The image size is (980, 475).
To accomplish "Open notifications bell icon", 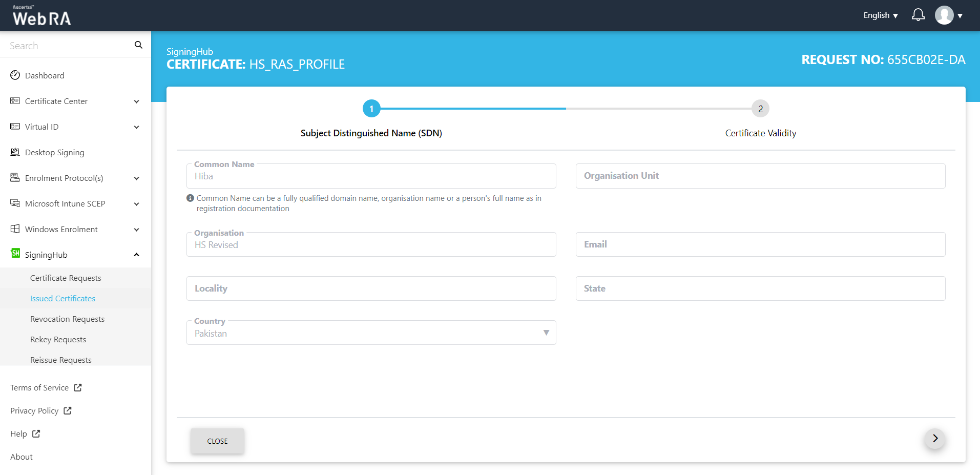I will (918, 15).
